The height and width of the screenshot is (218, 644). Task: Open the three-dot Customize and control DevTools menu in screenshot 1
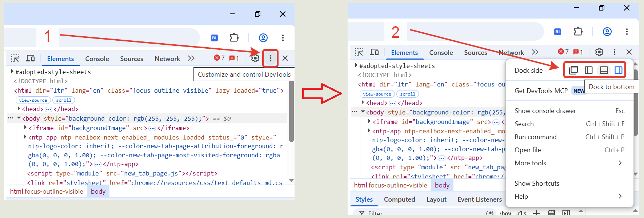click(x=270, y=58)
